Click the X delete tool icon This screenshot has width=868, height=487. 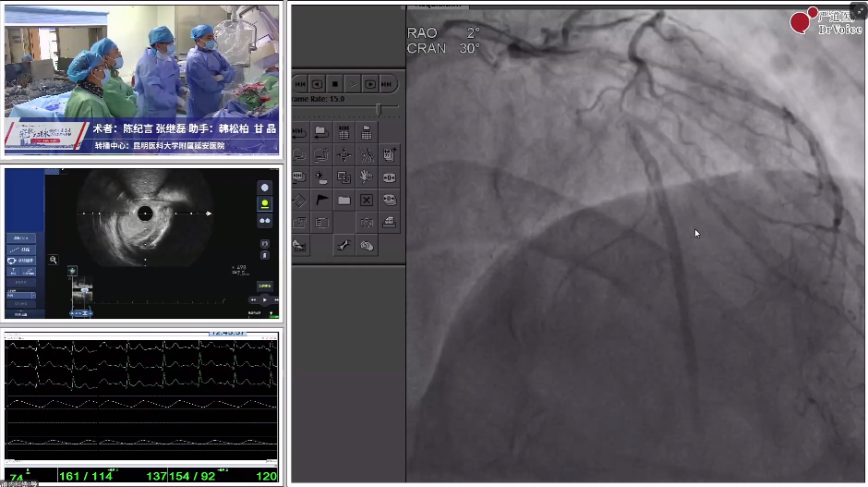point(367,200)
